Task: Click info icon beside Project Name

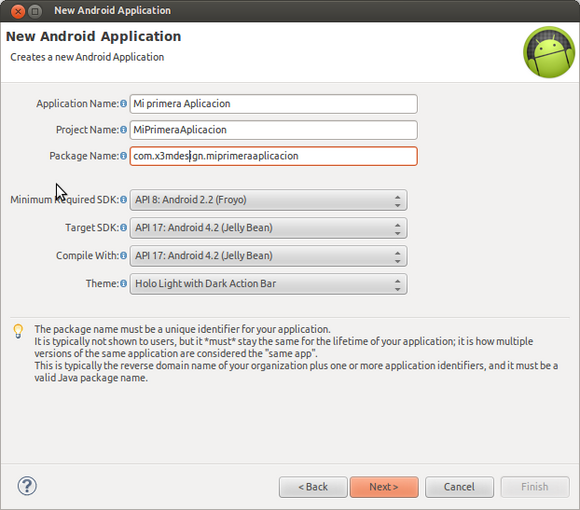Action: [124, 130]
